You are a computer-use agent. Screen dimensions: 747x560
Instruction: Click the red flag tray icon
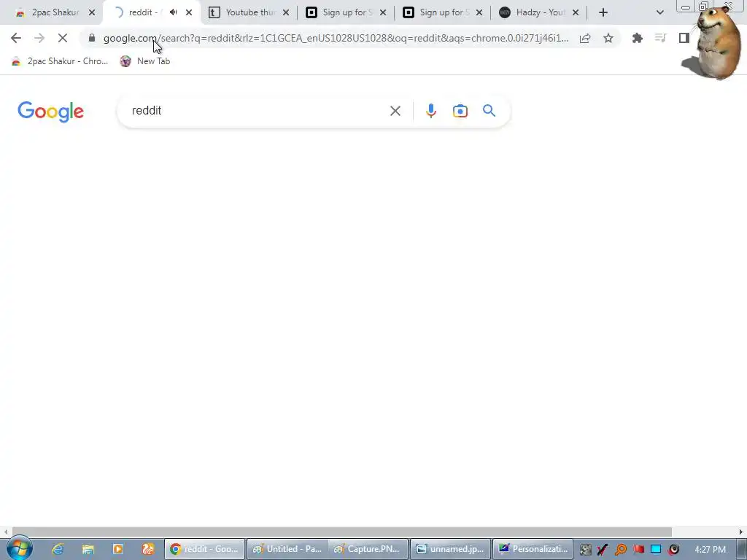coord(638,549)
